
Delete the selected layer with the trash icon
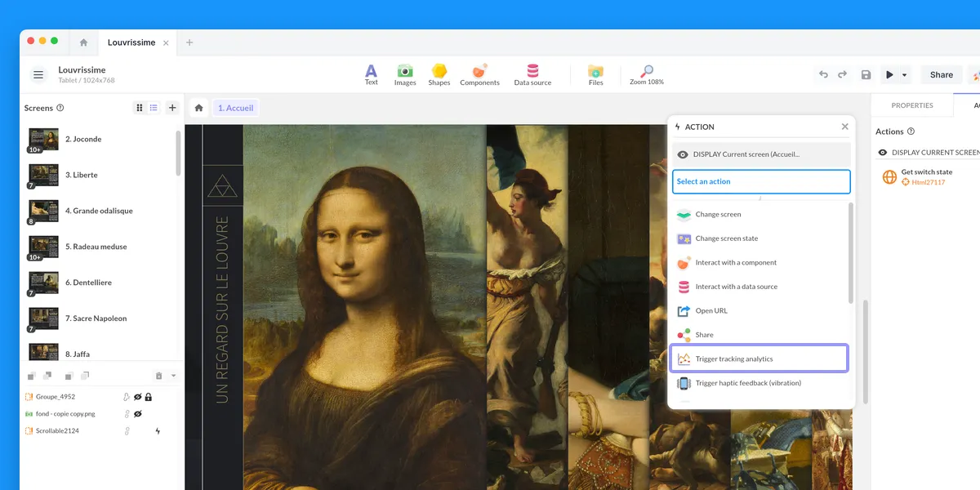[159, 376]
